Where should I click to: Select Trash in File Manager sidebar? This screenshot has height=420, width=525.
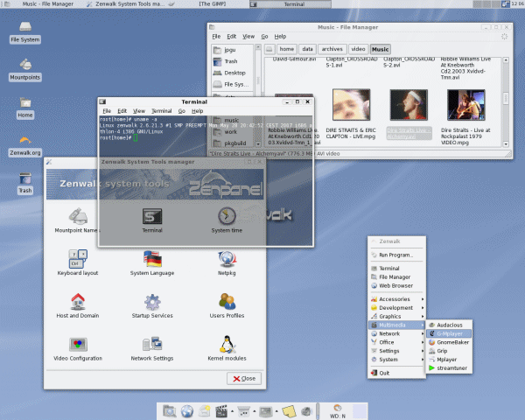(230, 61)
